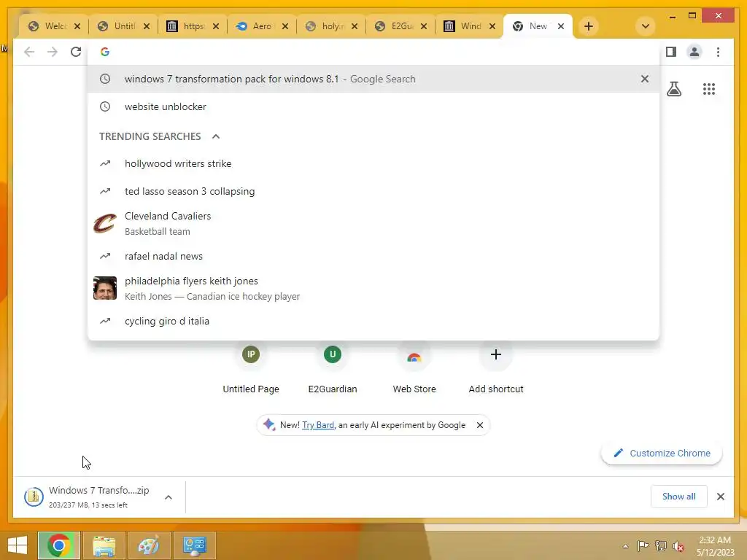Dismiss the Bard promo banner
Screen dimensions: 747x560
pos(480,425)
